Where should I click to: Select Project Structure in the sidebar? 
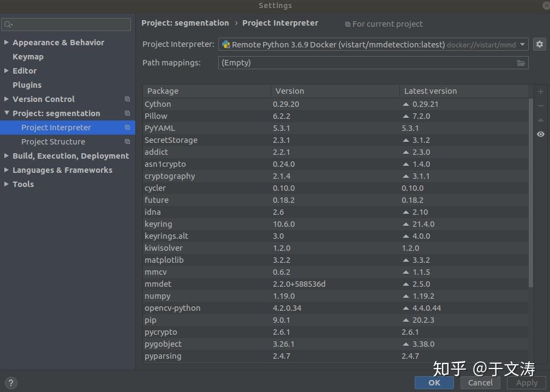pos(54,141)
